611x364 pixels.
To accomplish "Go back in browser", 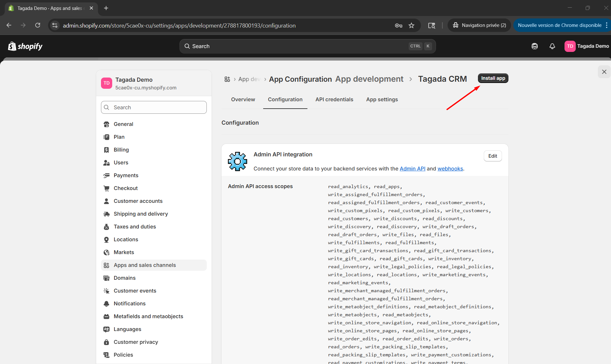I will click(x=9, y=25).
